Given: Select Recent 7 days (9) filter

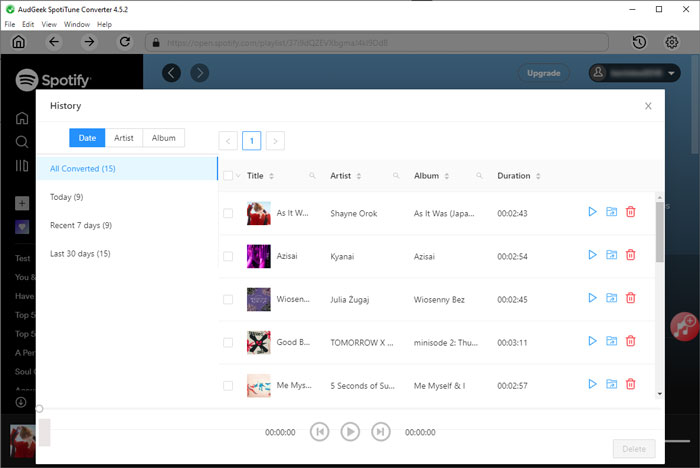Looking at the screenshot, I should [x=127, y=225].
